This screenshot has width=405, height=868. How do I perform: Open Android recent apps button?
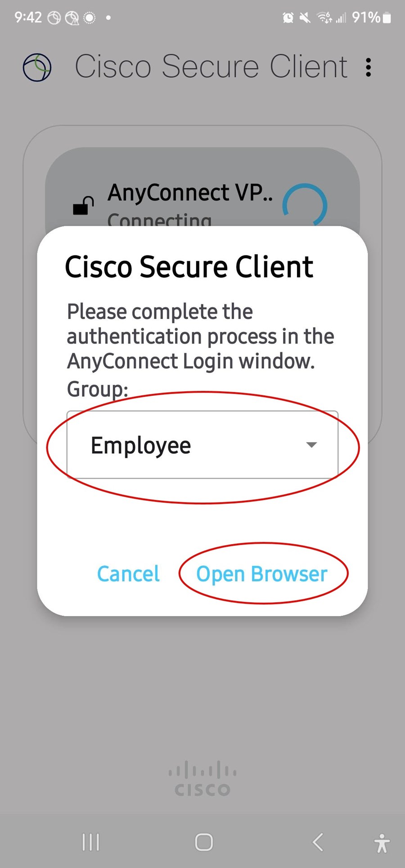91,842
